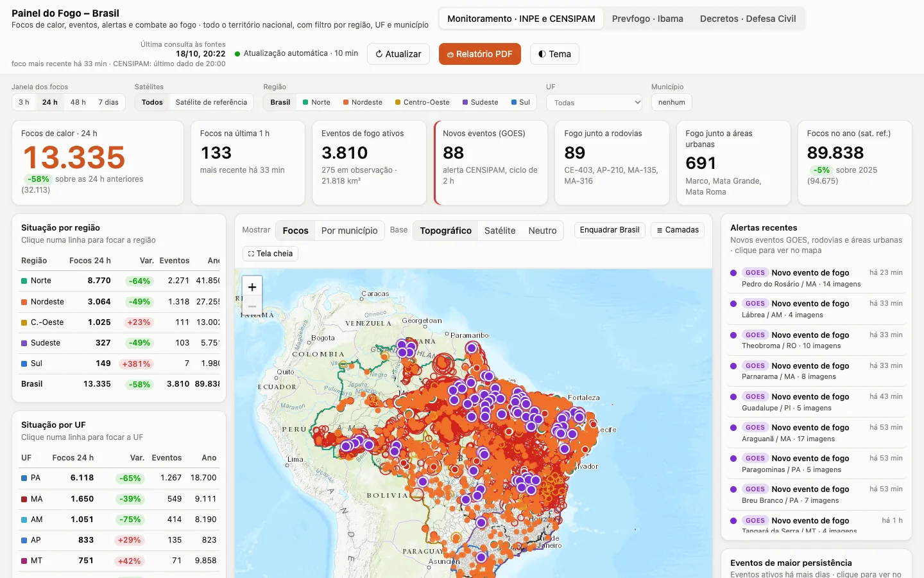Generate the Relatório PDF
The height and width of the screenshot is (578, 924).
[479, 54]
